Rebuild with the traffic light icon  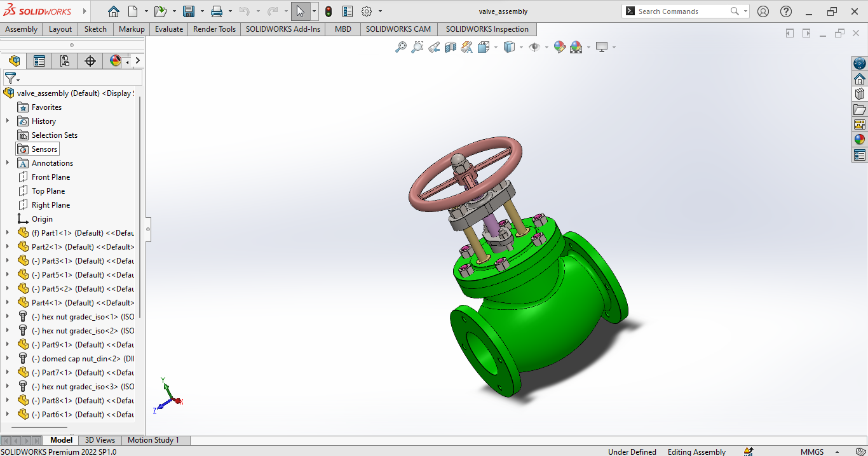click(x=329, y=11)
